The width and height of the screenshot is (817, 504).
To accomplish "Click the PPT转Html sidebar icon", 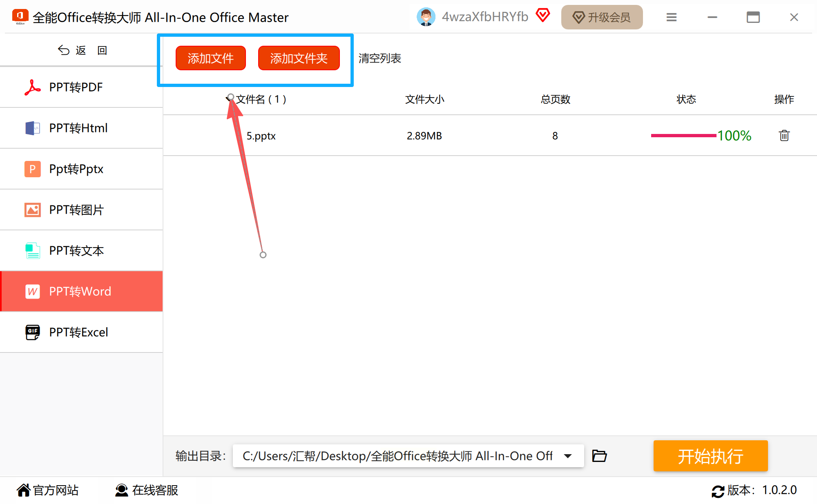I will click(32, 128).
